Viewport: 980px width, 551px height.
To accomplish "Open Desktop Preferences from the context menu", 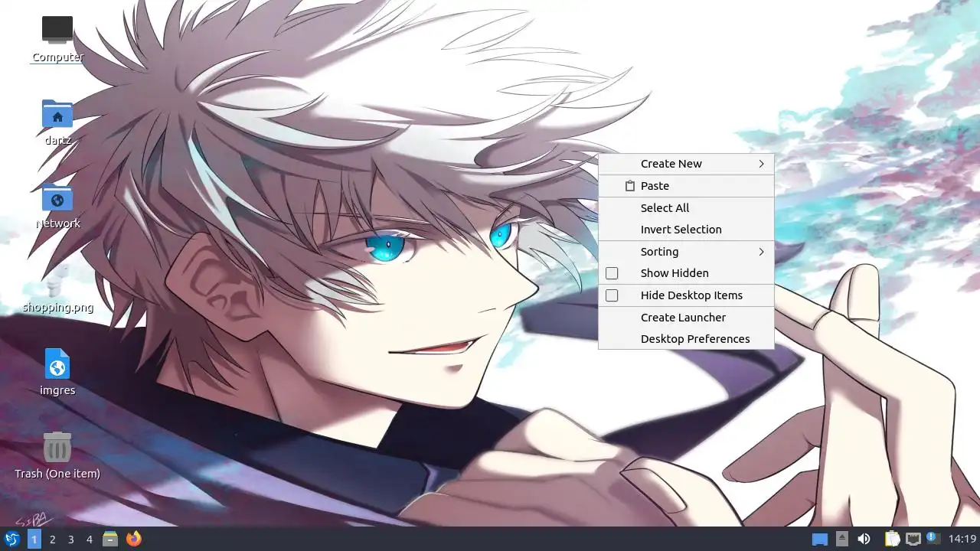I will pos(686,339).
